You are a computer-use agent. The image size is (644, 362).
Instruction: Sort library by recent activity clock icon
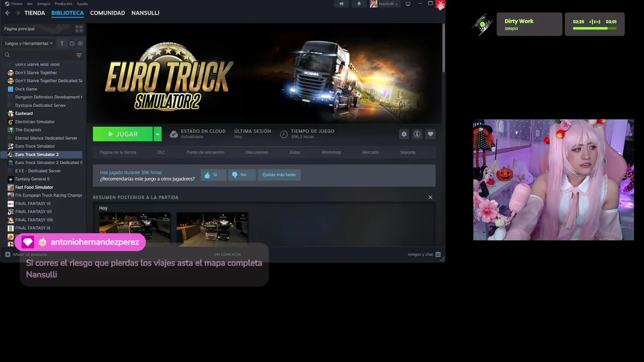72,43
